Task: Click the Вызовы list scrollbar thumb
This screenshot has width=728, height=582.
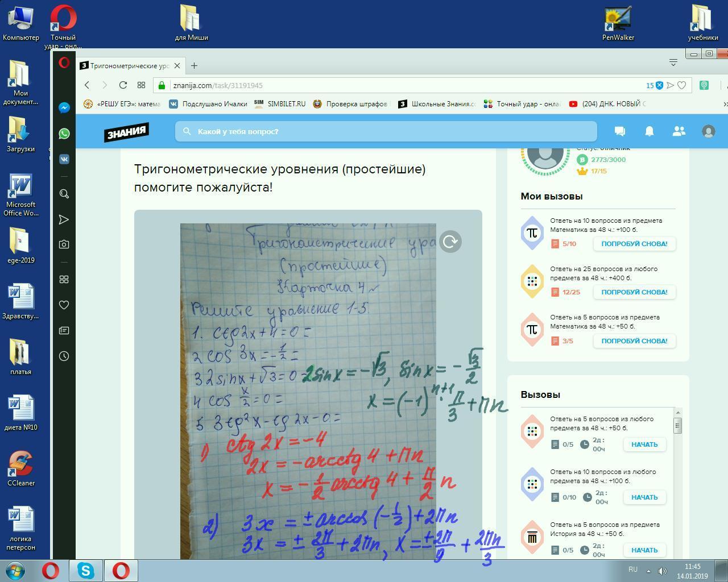Action: point(677,425)
